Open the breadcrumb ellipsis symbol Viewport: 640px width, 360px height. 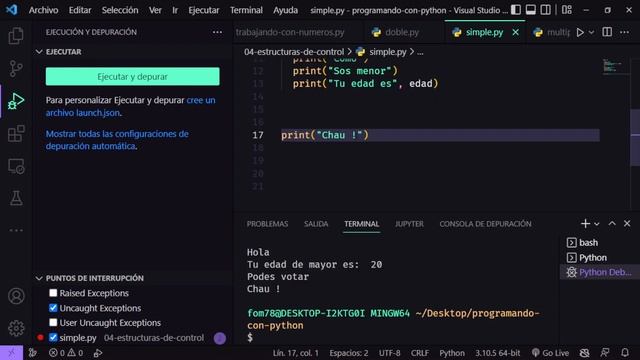click(420, 52)
